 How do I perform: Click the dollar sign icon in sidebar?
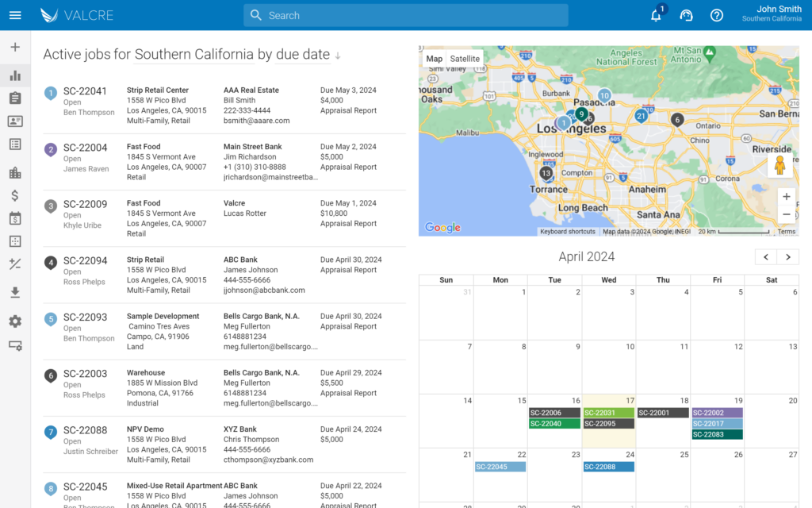pyautogui.click(x=15, y=195)
